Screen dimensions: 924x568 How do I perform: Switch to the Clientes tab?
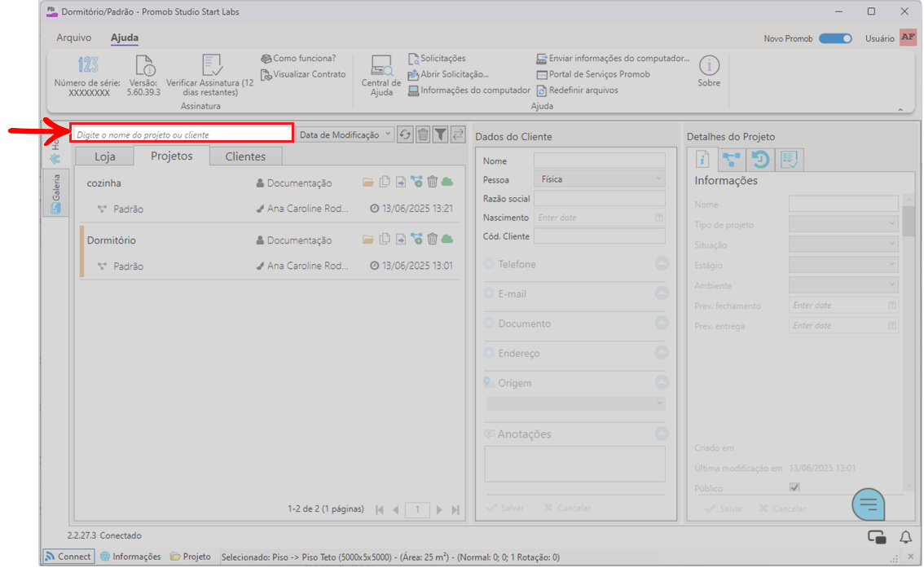pos(245,156)
